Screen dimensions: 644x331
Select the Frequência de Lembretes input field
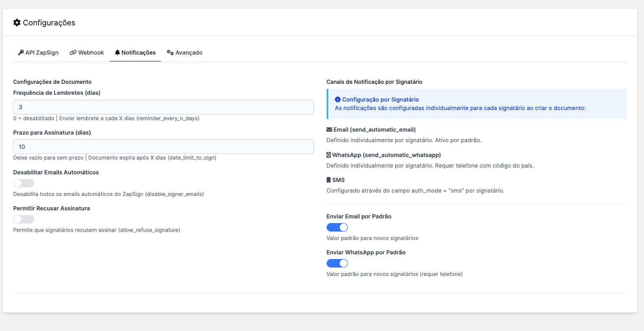tap(163, 107)
